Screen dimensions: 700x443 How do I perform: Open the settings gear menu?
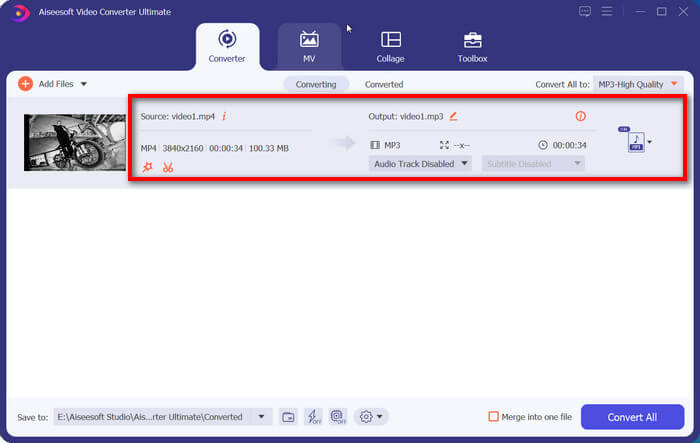371,417
